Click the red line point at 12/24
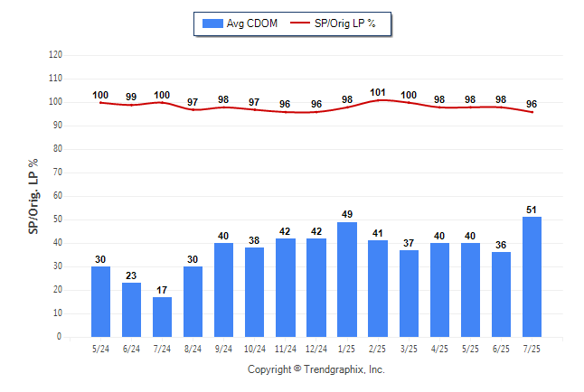This screenshot has height=392, width=584. coord(316,112)
